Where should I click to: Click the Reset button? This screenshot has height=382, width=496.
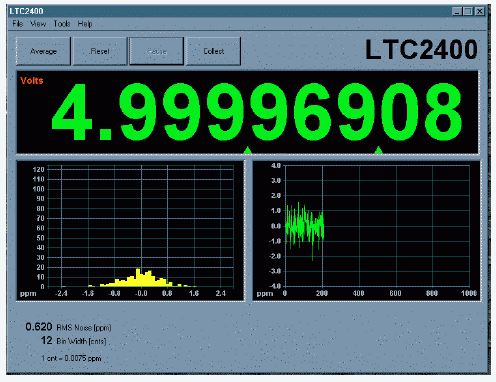click(100, 51)
